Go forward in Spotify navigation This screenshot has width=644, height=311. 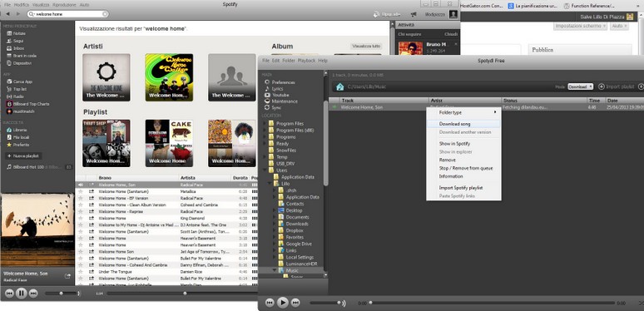click(x=18, y=14)
